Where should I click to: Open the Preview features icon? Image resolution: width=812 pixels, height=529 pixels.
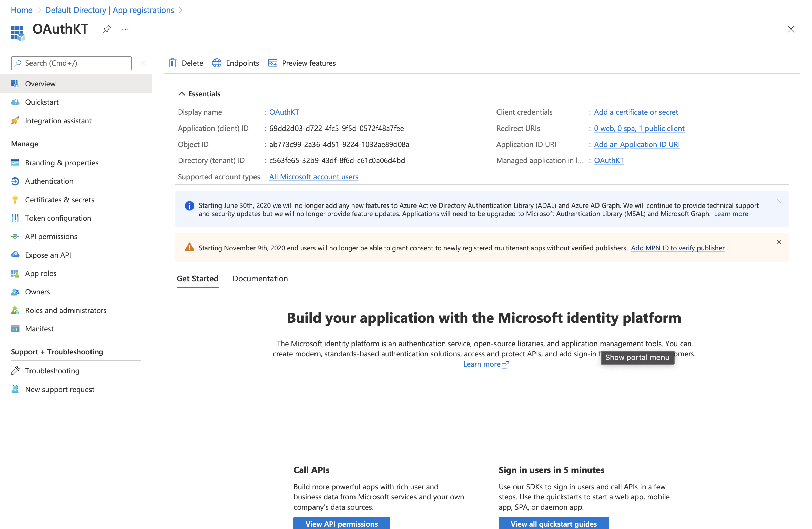pyautogui.click(x=272, y=63)
